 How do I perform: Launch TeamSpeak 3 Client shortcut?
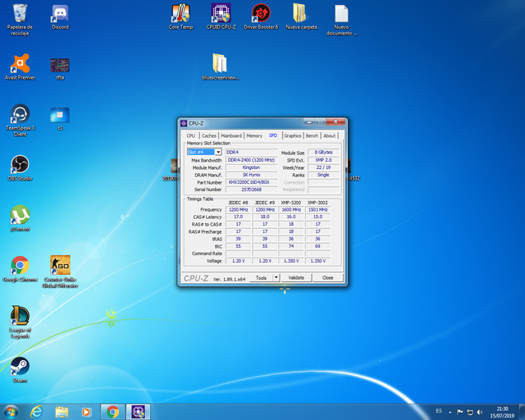(x=20, y=121)
